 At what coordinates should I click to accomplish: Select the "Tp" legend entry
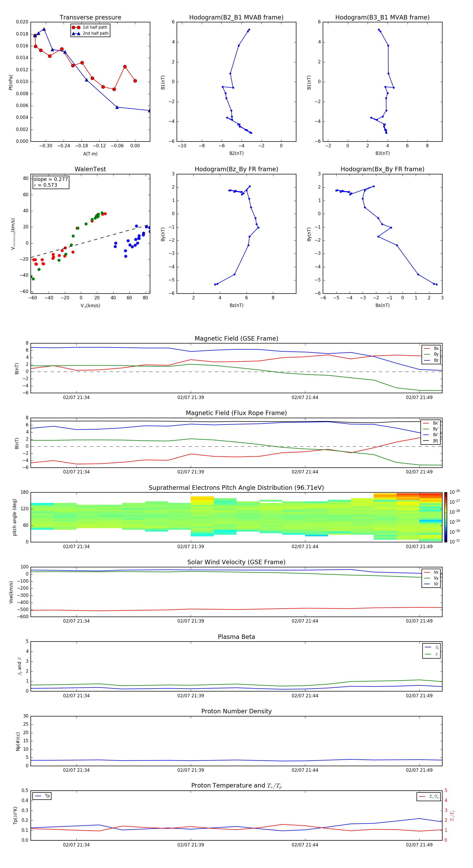42,796
